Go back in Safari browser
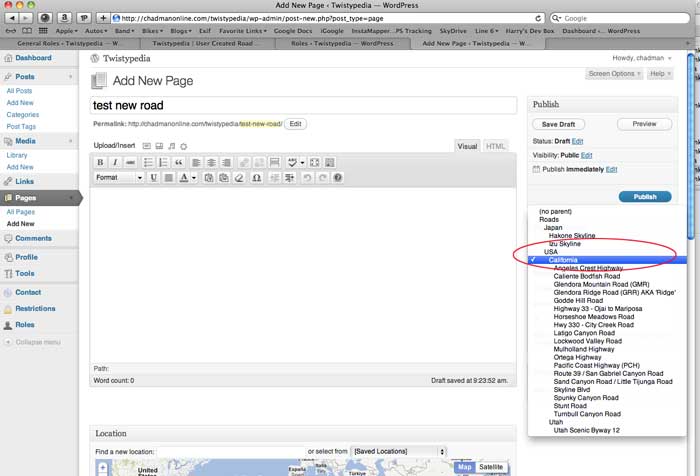 12,18
